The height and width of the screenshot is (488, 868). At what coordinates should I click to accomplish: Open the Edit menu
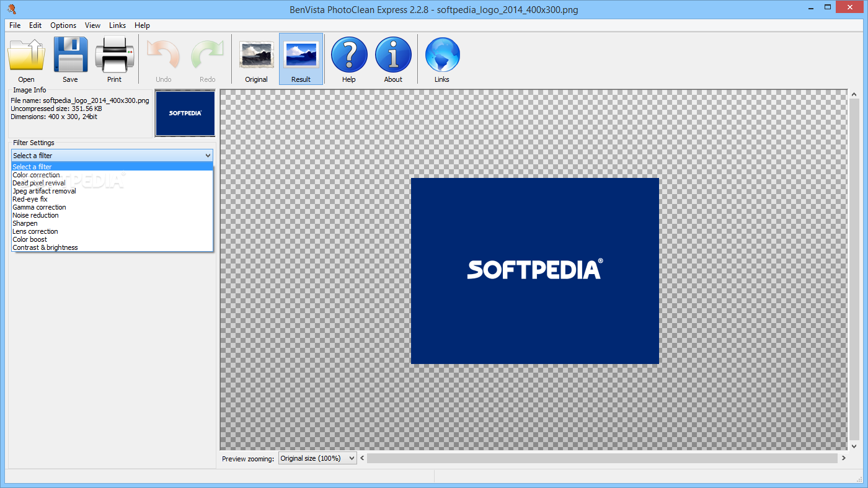coord(35,25)
